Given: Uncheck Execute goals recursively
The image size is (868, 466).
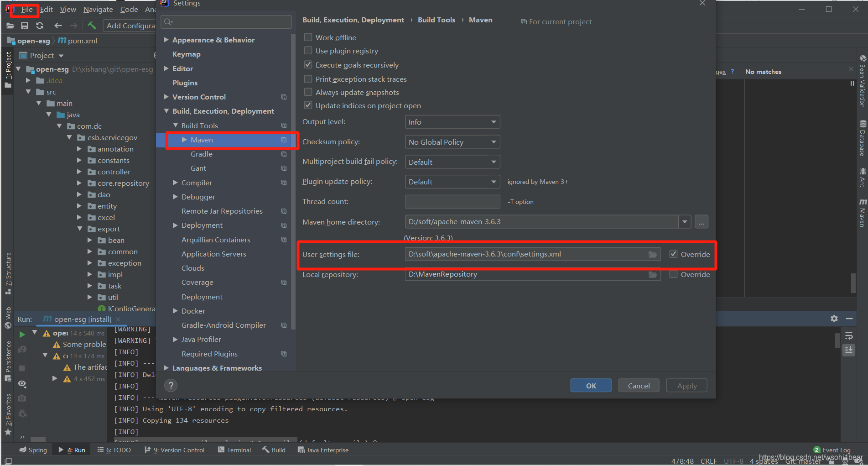Looking at the screenshot, I should tap(308, 65).
